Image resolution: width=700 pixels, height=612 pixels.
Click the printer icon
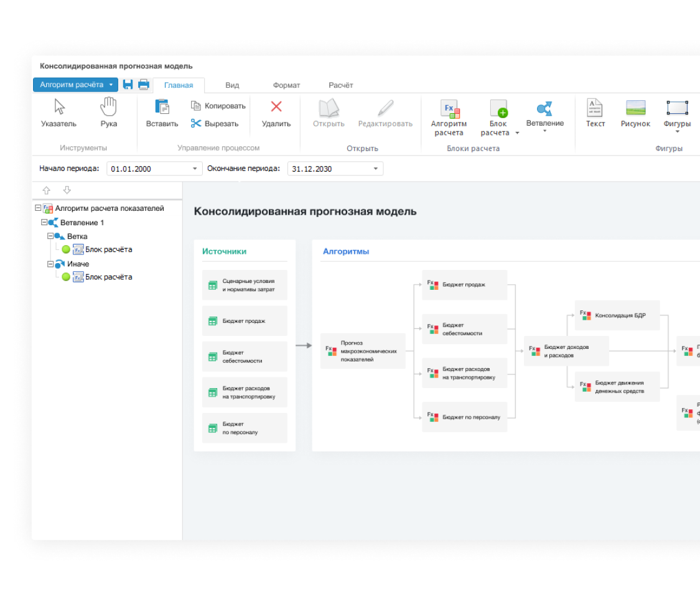pyautogui.click(x=143, y=85)
